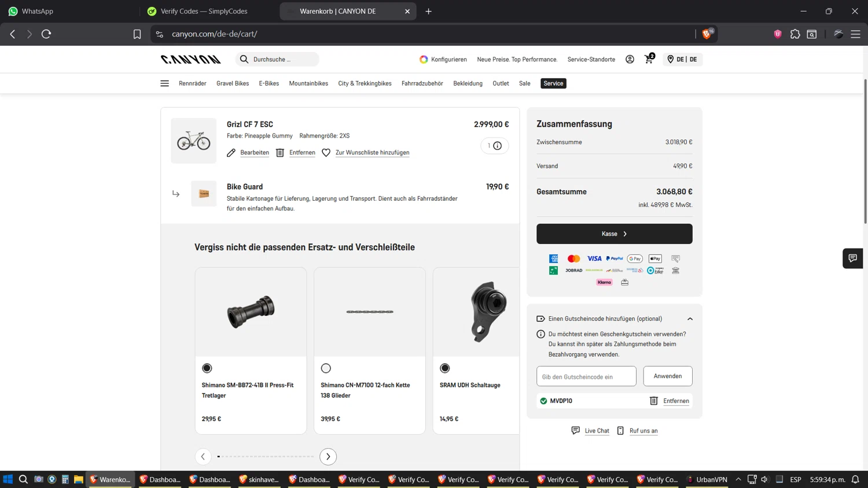This screenshot has width=868, height=488.
Task: Click the quantity info icon for Grizl
Action: point(498,146)
